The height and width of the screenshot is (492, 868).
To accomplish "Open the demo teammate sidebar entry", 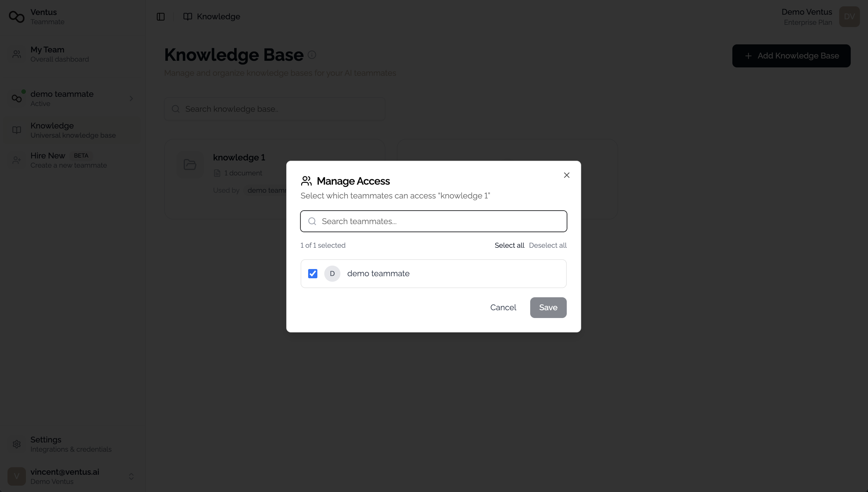I will coord(62,98).
